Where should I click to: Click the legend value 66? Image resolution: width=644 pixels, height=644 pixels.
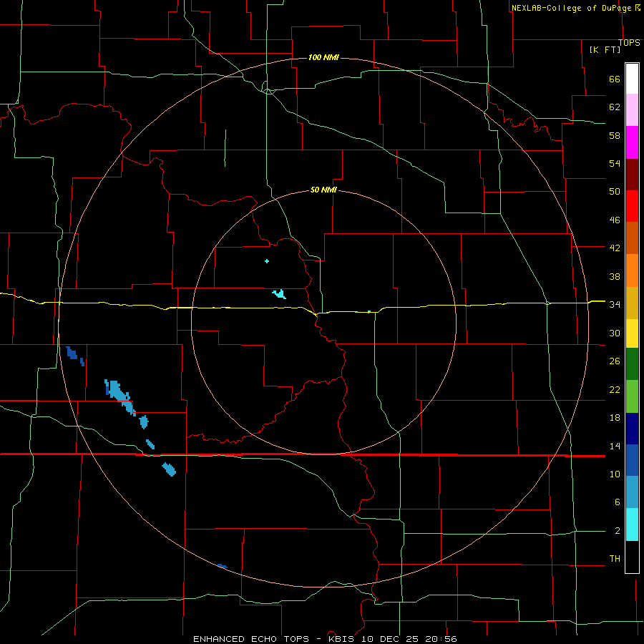coord(615,79)
